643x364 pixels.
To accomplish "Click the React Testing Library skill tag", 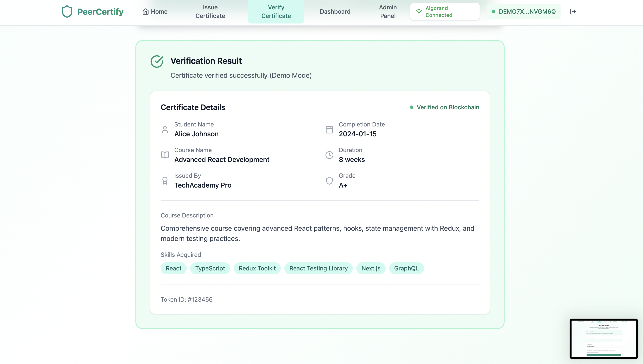I will 318,268.
